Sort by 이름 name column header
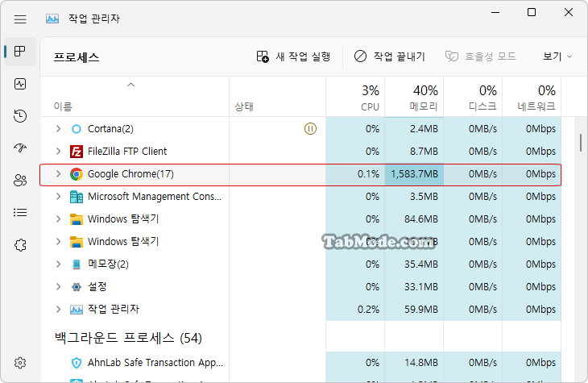 [x=135, y=97]
